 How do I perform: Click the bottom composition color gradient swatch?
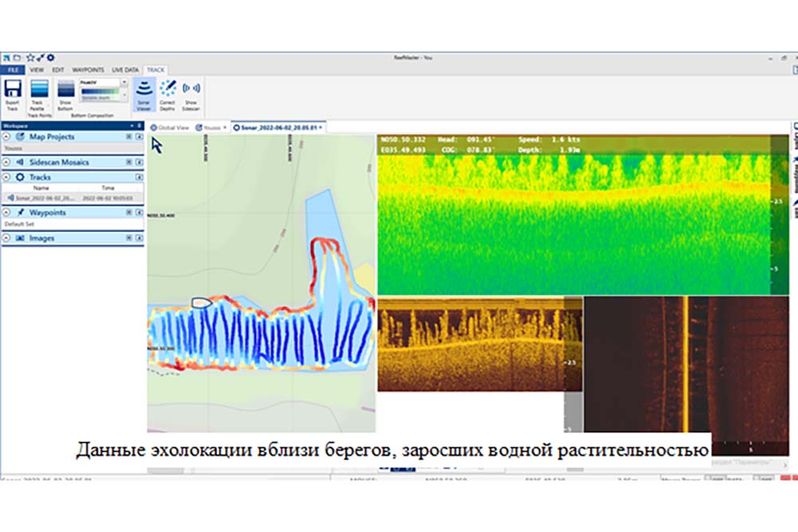(99, 92)
